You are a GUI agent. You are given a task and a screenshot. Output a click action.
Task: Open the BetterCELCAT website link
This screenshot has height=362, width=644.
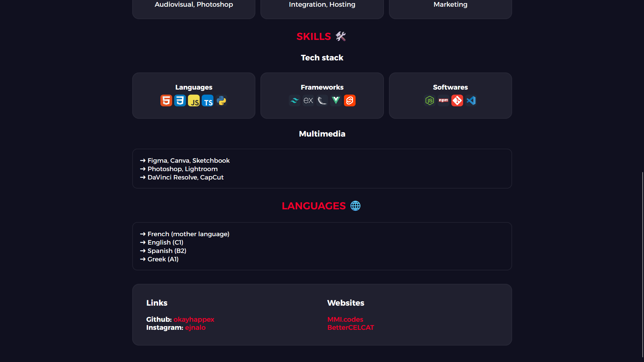point(350,328)
